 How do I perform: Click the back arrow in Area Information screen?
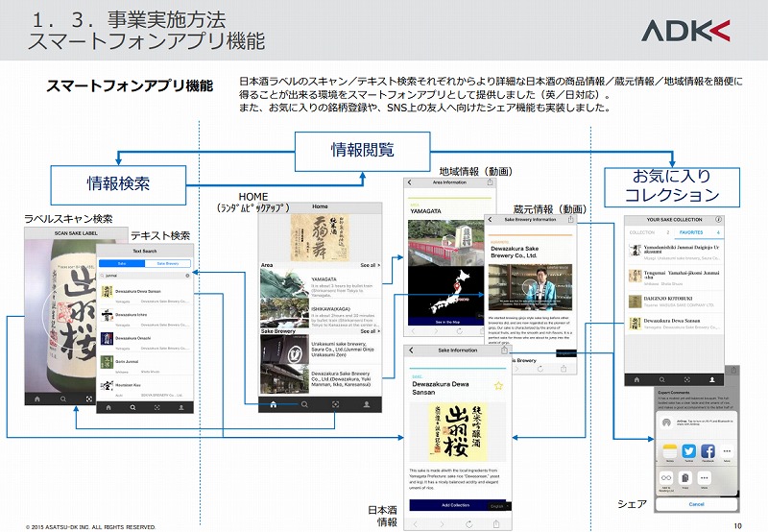pyautogui.click(x=410, y=181)
